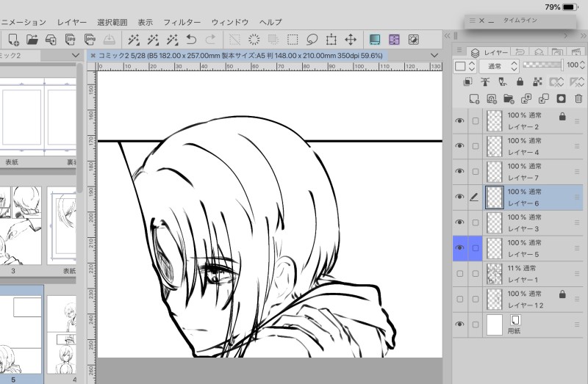Image resolution: width=588 pixels, height=384 pixels.
Task: Close the コミック2 canvas tab
Action: [93, 56]
